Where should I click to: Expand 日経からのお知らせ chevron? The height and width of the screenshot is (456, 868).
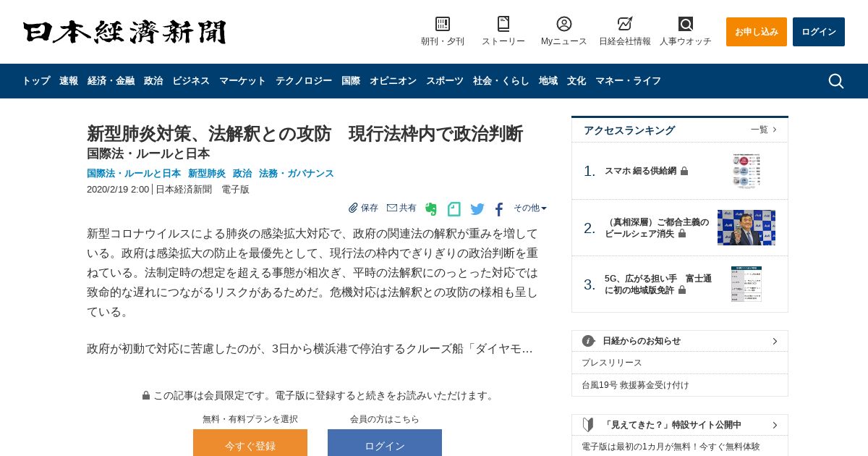775,341
